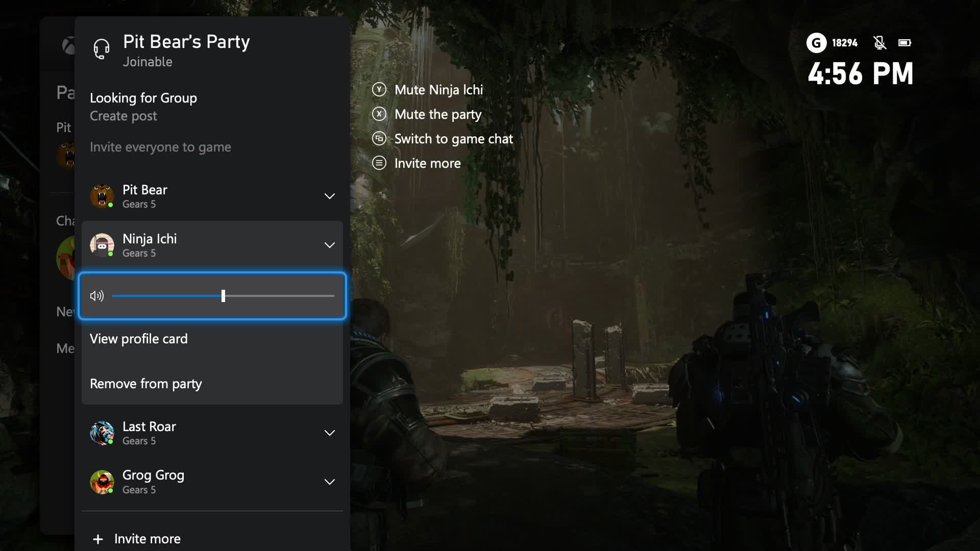
Task: Expand Last Roar's member options
Action: [329, 433]
